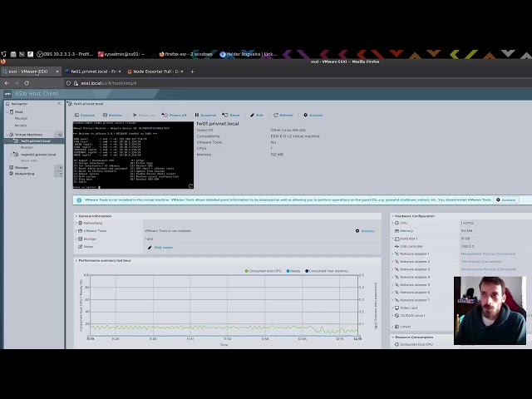Viewport: 532px width, 399px height.
Task: Click the Edit pencil toolbar button
Action: coord(257,116)
